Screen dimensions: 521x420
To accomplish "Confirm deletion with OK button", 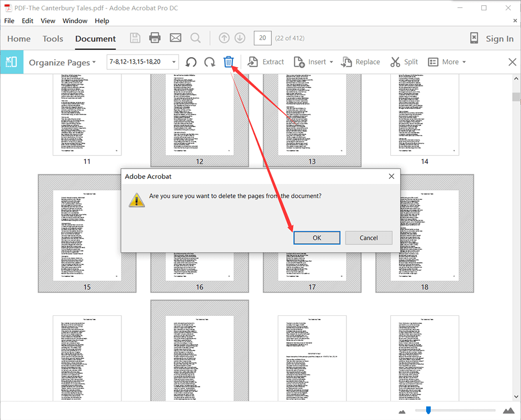I will 317,238.
